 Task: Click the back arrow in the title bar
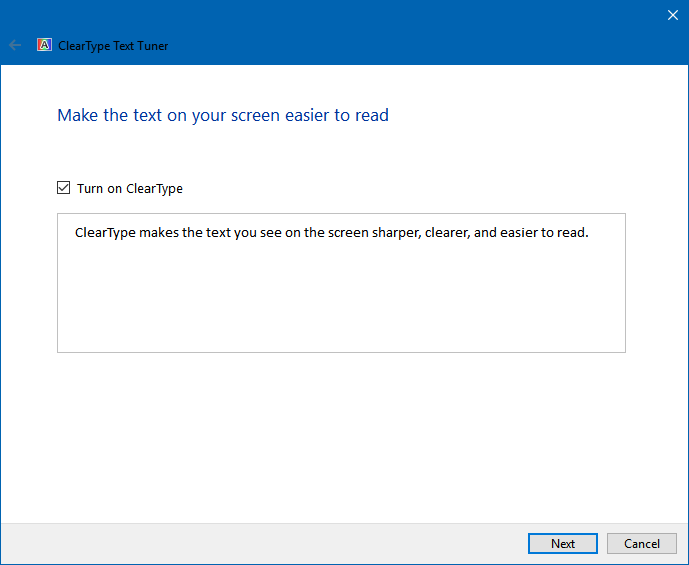pos(15,45)
